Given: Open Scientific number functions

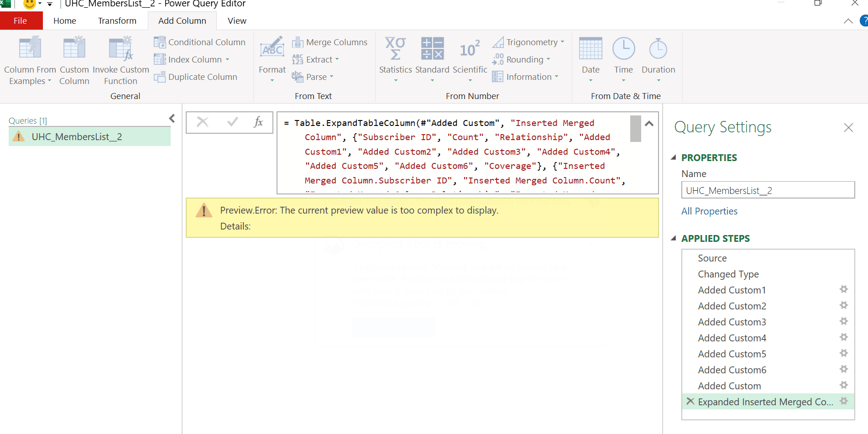Looking at the screenshot, I should click(470, 59).
